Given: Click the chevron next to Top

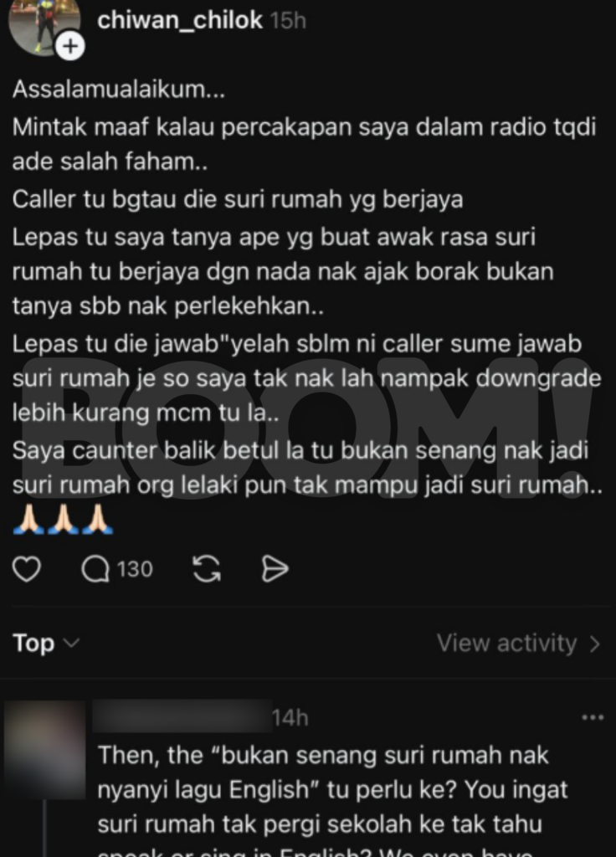Looking at the screenshot, I should pos(72,644).
